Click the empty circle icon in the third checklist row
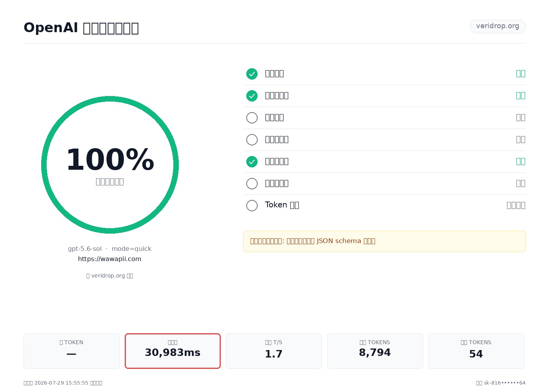Viewport: 549px width, 392px height. click(x=252, y=118)
